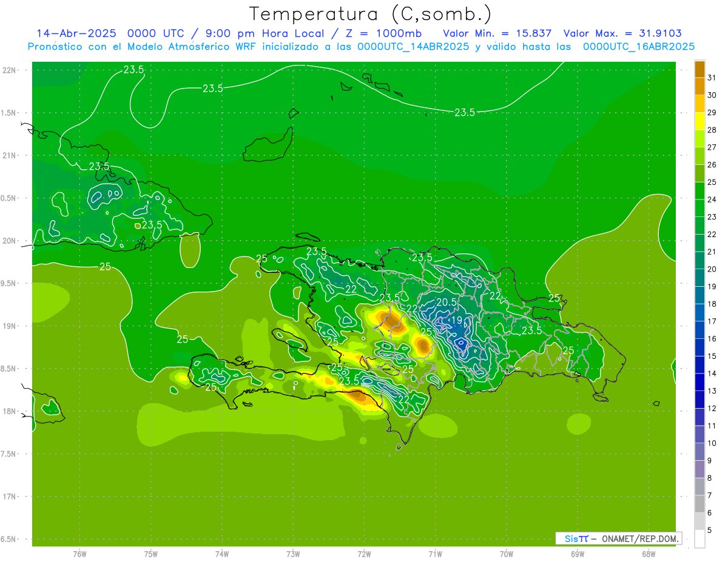Image resolution: width=728 pixels, height=562 pixels.
Task: Click the '21' value on the color bar
Action: coord(712,252)
